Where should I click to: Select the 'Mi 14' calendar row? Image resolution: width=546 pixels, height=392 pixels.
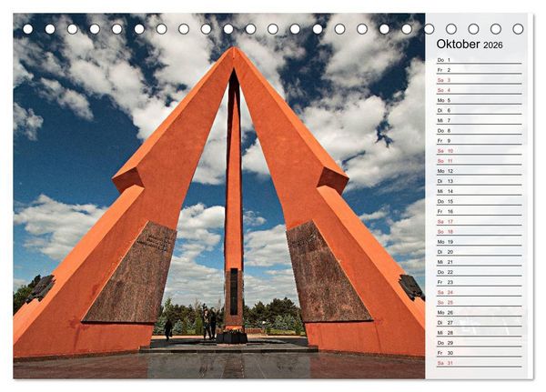(x=480, y=191)
